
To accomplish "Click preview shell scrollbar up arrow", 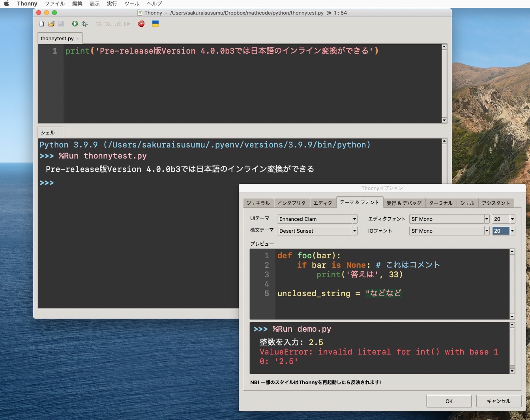I will point(512,325).
